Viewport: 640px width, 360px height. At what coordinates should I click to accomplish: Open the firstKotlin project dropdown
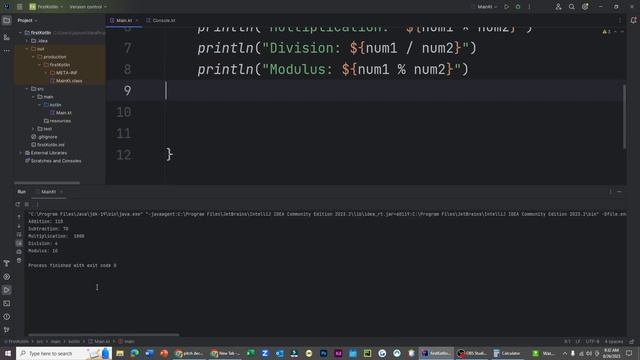(46, 7)
